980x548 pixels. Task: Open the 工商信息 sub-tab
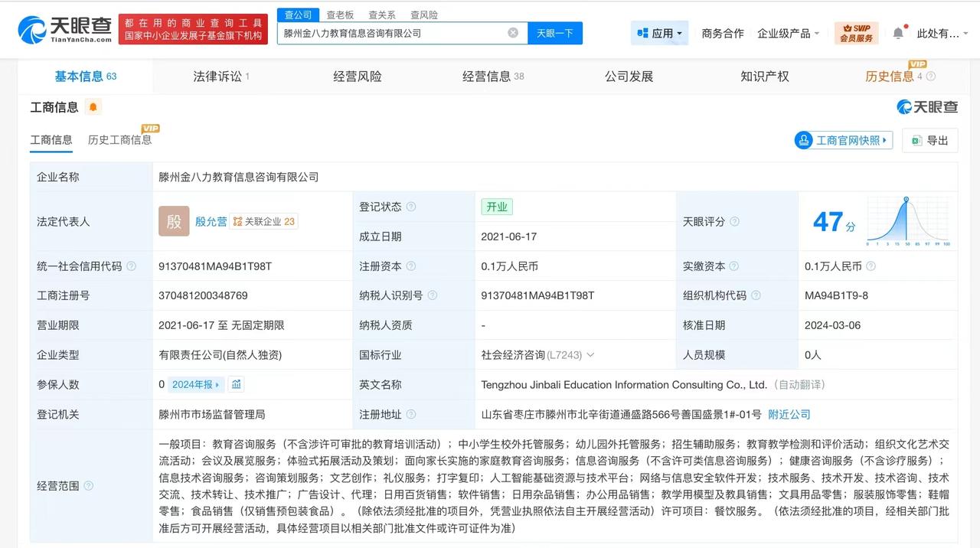(51, 139)
